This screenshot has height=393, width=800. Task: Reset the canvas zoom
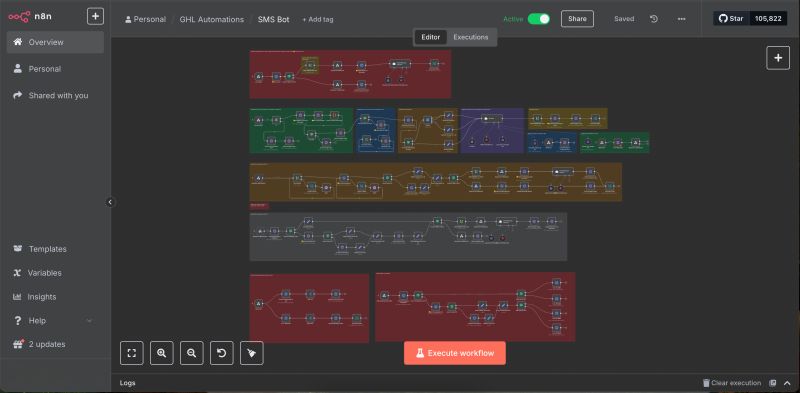[222, 353]
